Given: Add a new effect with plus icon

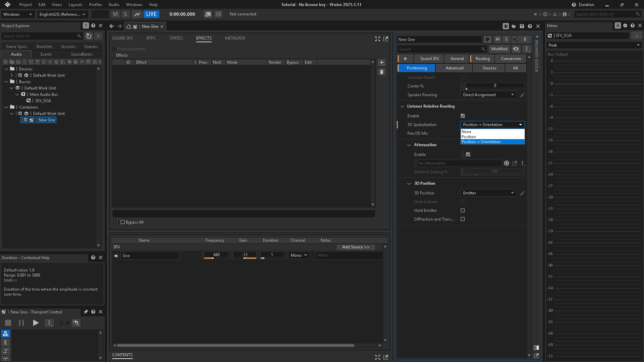Looking at the screenshot, I should 382,63.
